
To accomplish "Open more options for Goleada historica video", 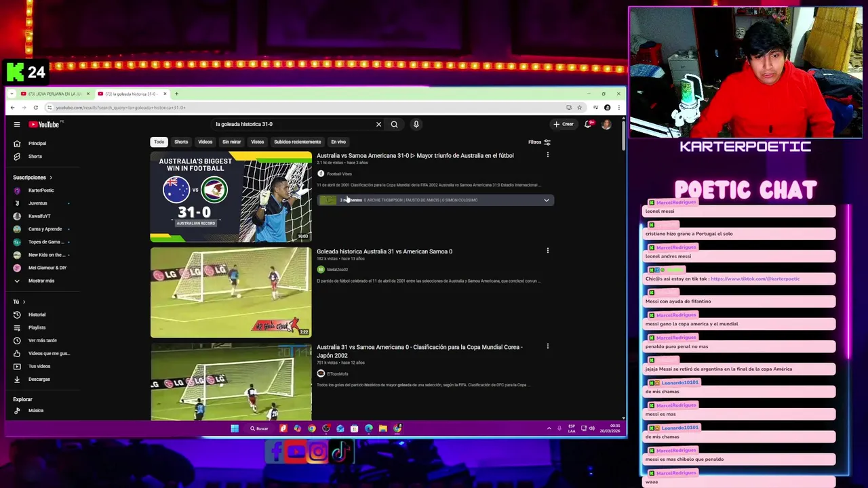I will coord(547,250).
